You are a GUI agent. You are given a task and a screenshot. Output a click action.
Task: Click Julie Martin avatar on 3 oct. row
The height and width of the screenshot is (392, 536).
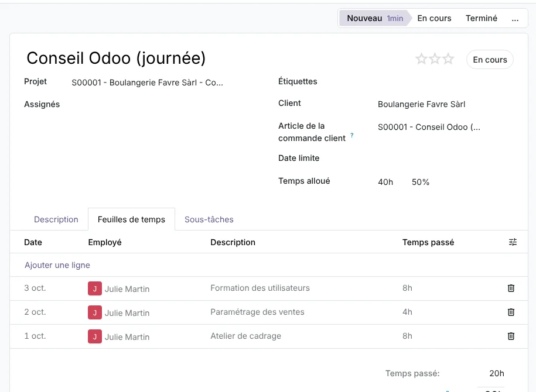click(x=95, y=288)
